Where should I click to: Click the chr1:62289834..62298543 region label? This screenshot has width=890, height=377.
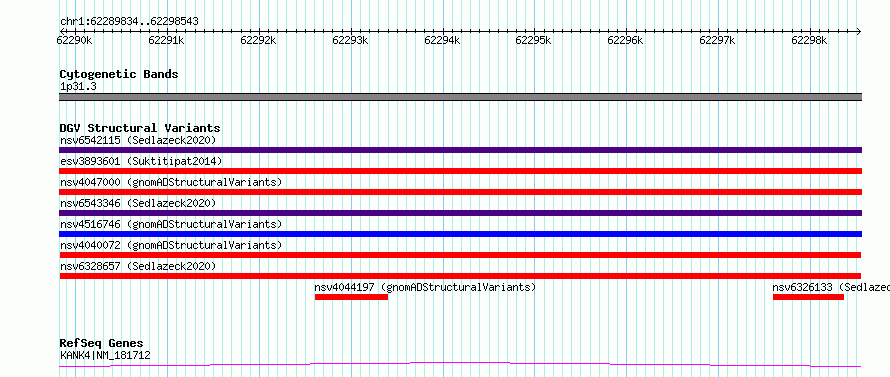(129, 22)
